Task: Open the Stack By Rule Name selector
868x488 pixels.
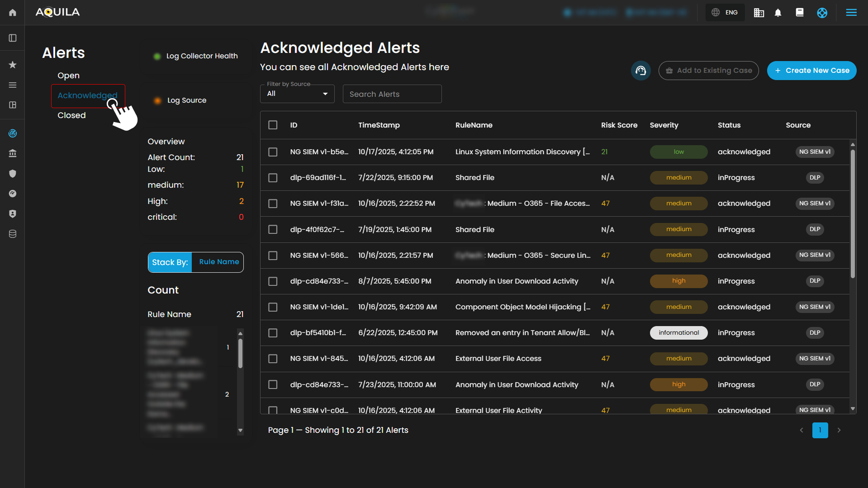Action: pyautogui.click(x=218, y=262)
